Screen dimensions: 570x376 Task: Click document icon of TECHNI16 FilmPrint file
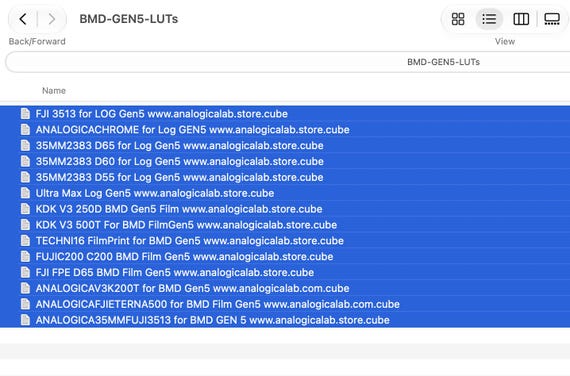(25, 241)
